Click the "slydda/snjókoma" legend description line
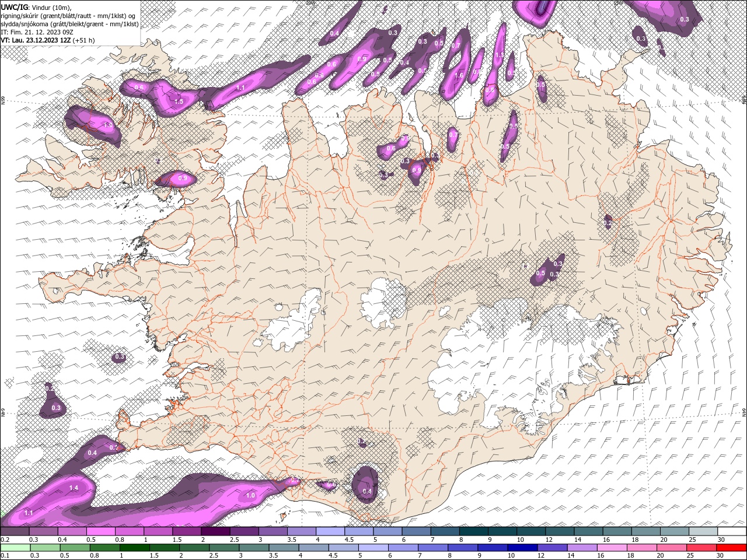747x560 pixels. (69, 24)
